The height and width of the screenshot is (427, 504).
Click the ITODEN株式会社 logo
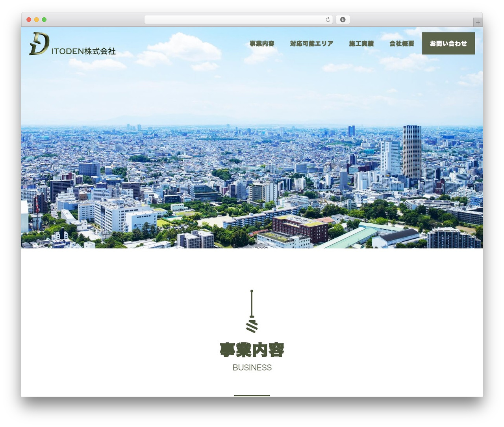pyautogui.click(x=72, y=44)
